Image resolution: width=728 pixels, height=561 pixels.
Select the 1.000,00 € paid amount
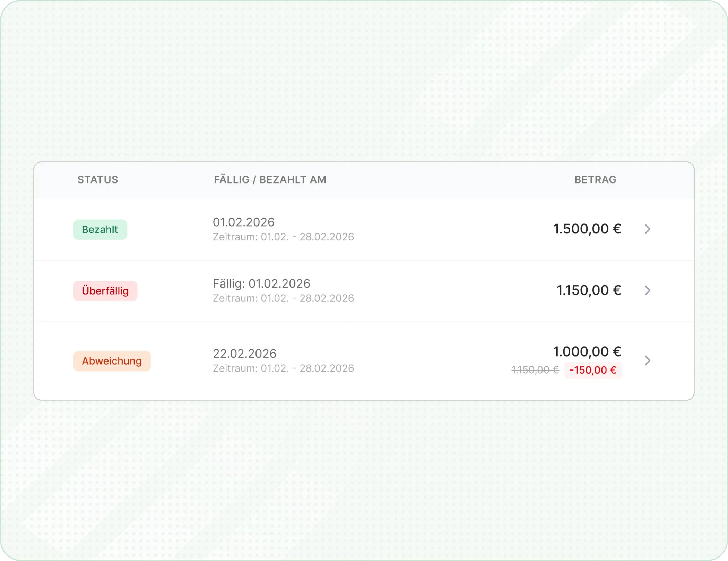(x=587, y=352)
